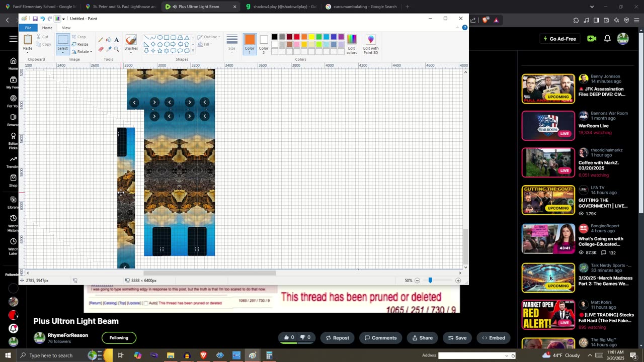Open Edit colors dialog
The height and width of the screenshot is (362, 644).
tap(352, 44)
